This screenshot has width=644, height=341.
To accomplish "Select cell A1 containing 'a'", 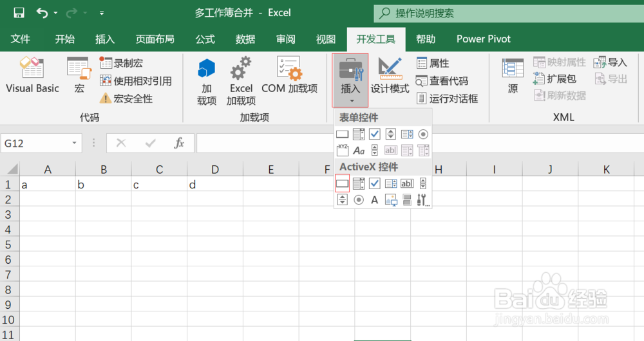I will 48,185.
